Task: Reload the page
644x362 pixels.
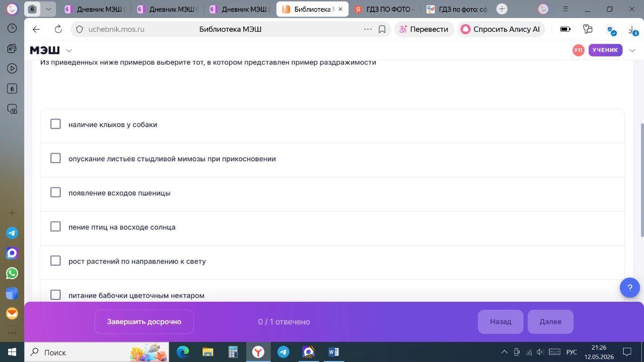Action: pos(58,29)
